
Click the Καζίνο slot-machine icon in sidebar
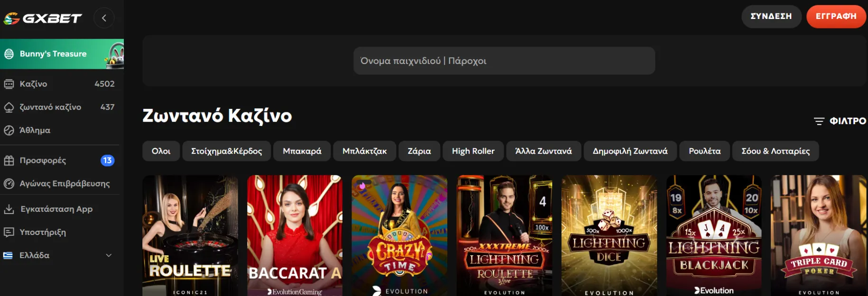point(9,84)
